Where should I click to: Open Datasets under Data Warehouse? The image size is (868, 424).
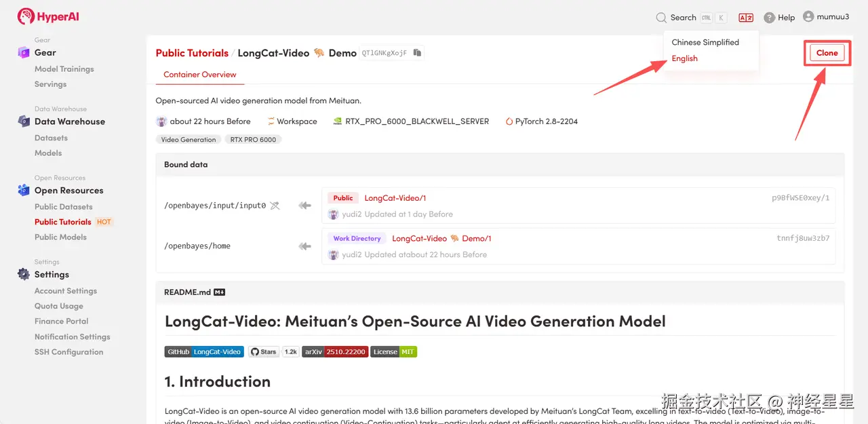point(52,138)
